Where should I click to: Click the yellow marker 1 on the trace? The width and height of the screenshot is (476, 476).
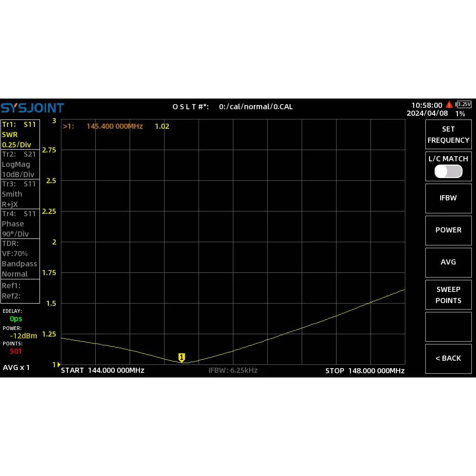(x=182, y=357)
